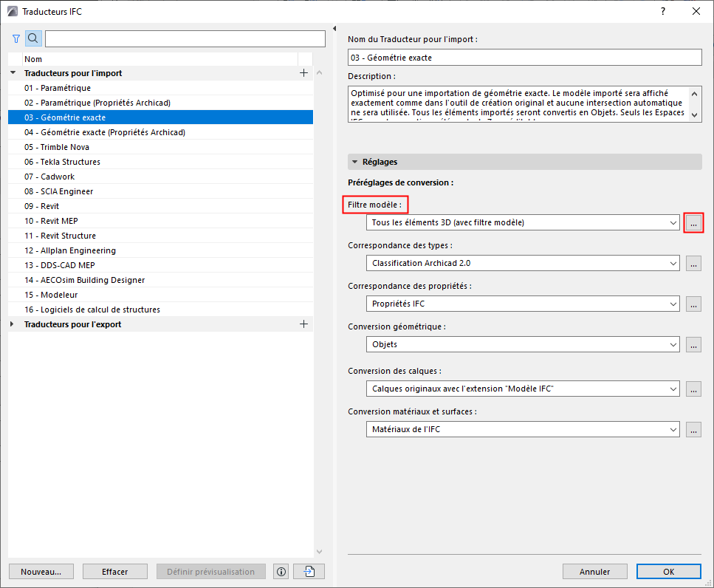
Task: Click the translator search text field
Action: (185, 38)
